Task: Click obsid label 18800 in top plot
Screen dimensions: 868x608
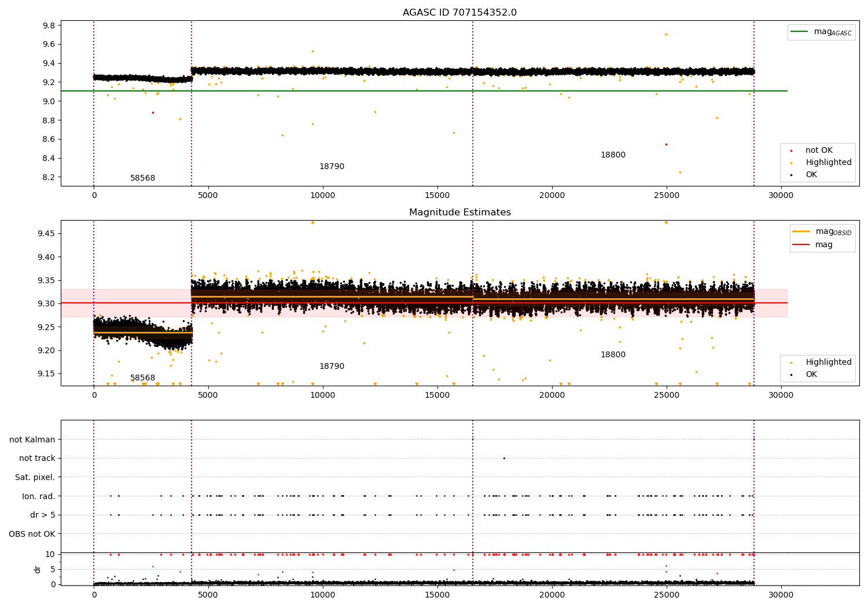Action: pyautogui.click(x=613, y=155)
